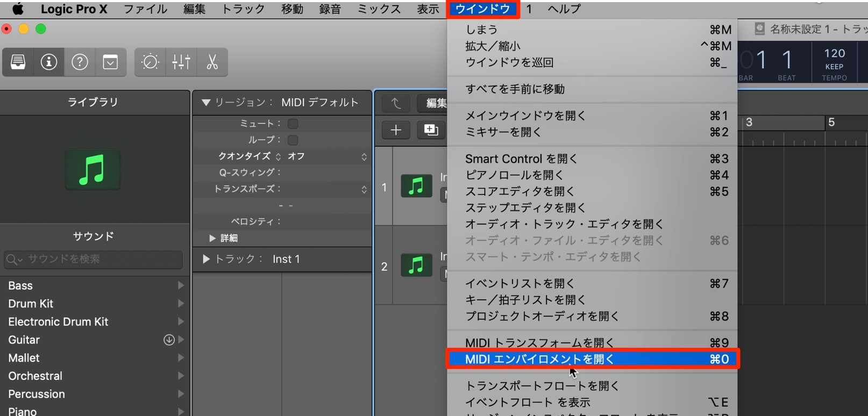This screenshot has width=868, height=416.
Task: Choose すべてを手前に移動 item
Action: pyautogui.click(x=592, y=89)
